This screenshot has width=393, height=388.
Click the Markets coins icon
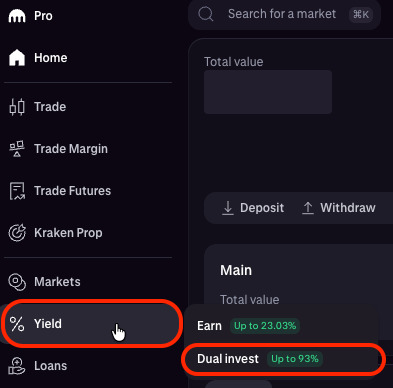pos(17,282)
